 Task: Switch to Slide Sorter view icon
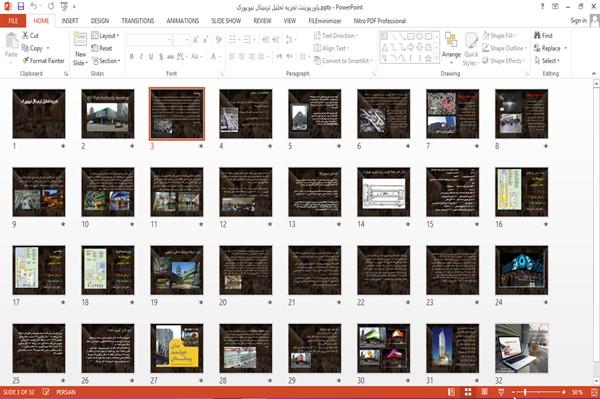(468, 392)
